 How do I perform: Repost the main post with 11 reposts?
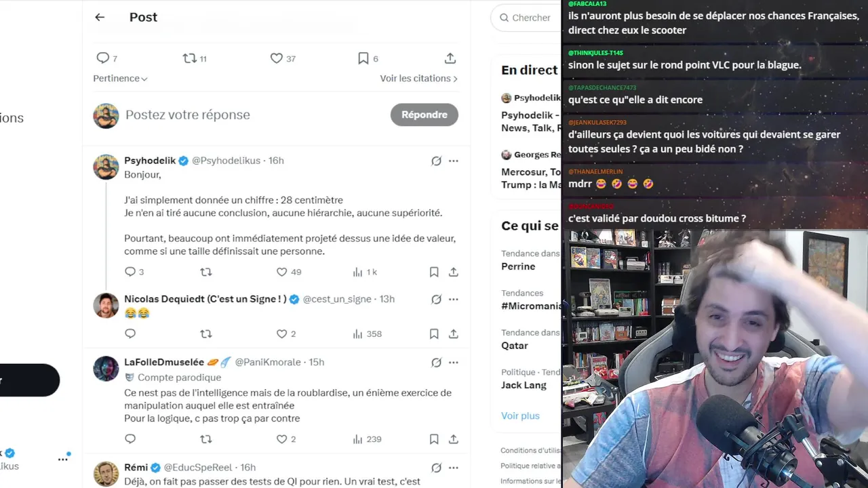tap(190, 58)
